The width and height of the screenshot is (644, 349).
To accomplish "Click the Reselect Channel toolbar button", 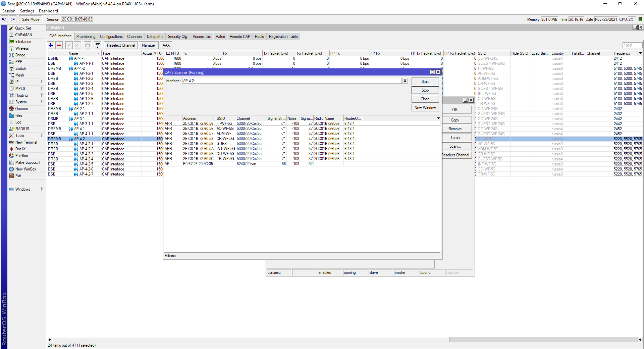I will 121,45.
